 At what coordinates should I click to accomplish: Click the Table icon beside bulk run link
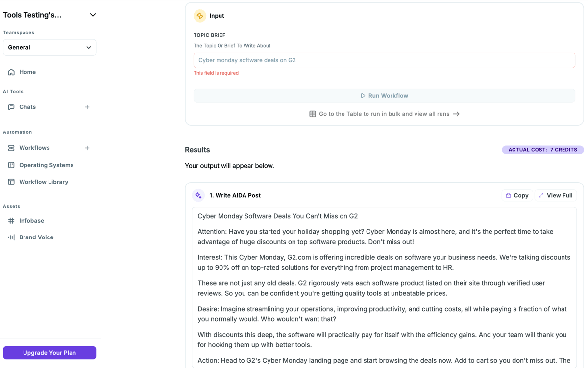click(313, 114)
